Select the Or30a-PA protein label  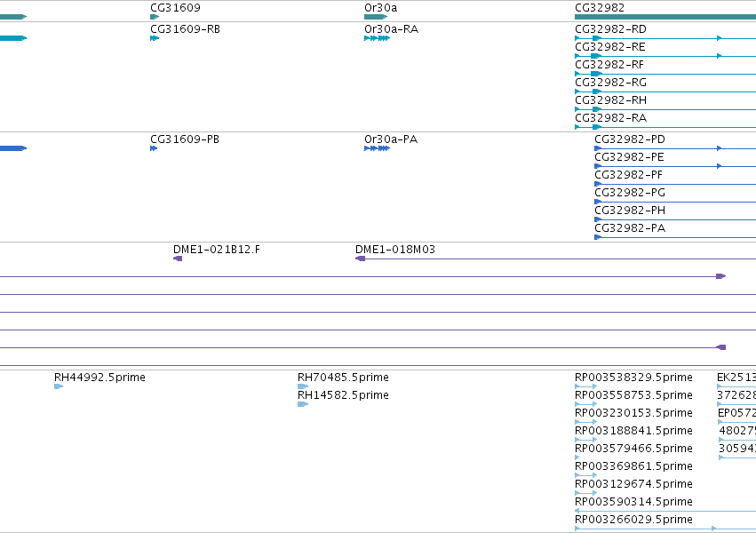pyautogui.click(x=391, y=139)
